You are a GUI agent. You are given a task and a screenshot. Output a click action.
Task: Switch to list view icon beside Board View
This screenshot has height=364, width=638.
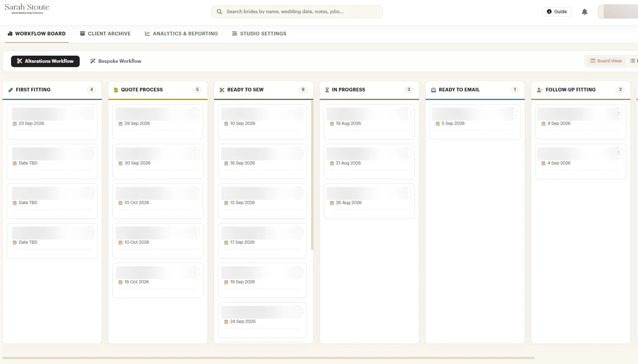click(633, 61)
